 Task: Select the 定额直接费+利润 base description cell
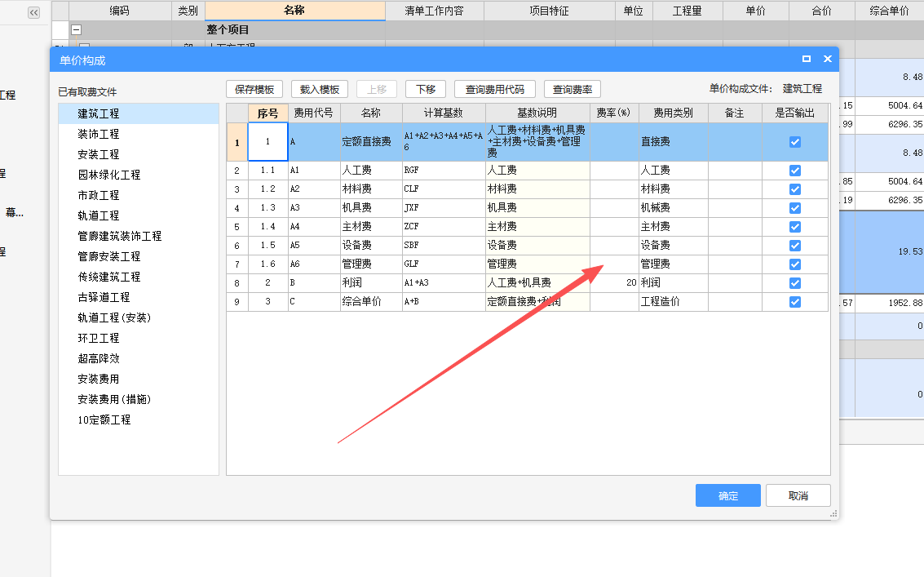537,302
